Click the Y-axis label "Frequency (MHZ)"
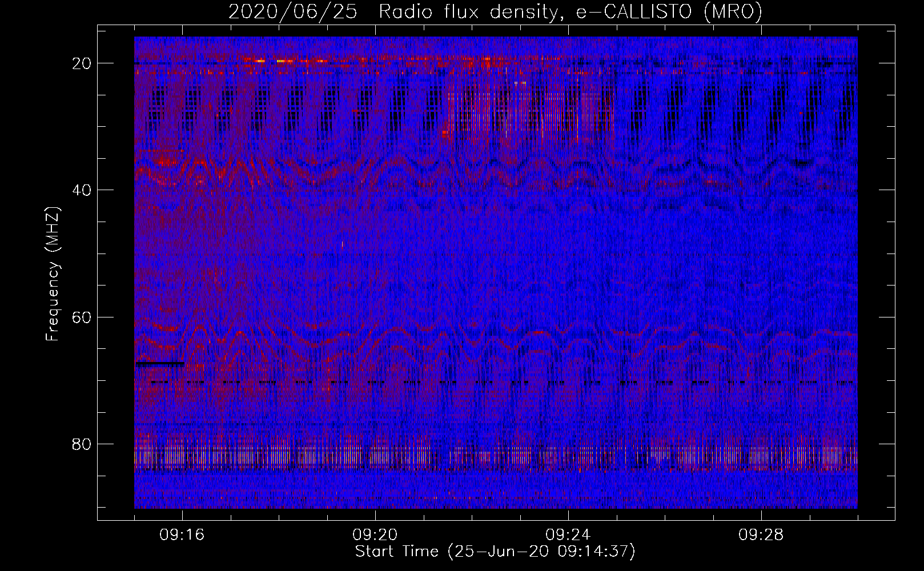This screenshot has width=924, height=571. coord(53,274)
